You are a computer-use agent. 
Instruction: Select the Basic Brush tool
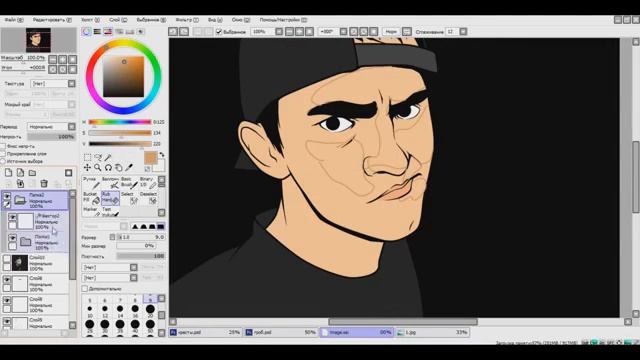(x=129, y=182)
